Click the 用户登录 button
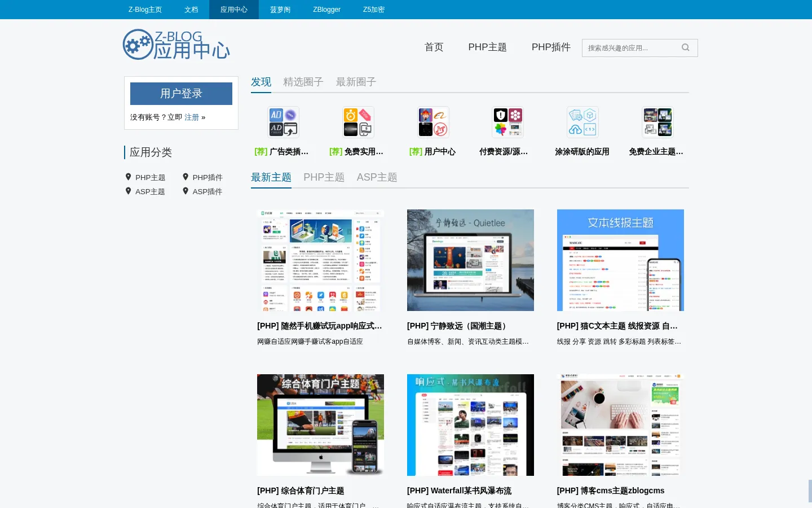 pos(181,94)
